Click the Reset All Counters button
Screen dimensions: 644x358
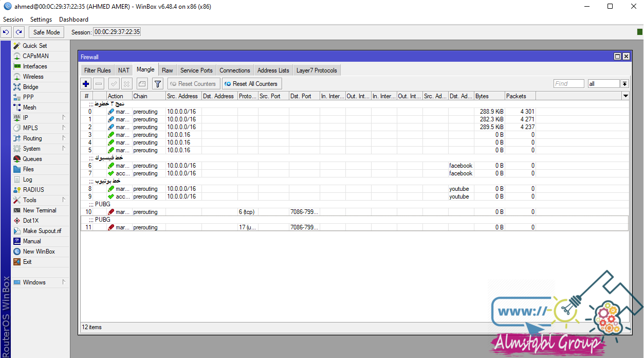click(x=252, y=84)
